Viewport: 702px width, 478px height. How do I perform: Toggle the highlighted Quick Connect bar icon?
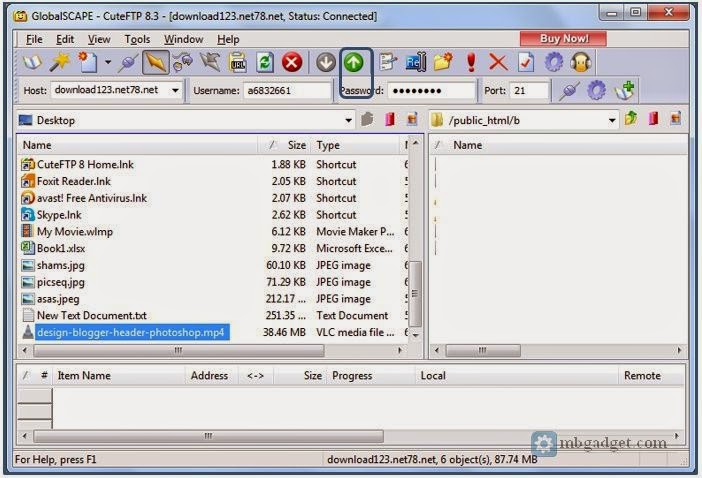pos(156,62)
